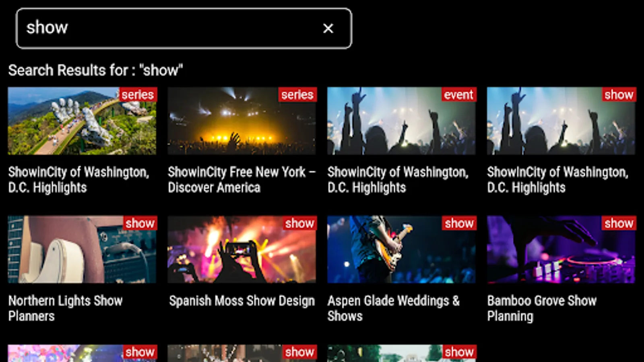Image resolution: width=644 pixels, height=362 pixels.
Task: Select the title text "Bamboo Grove Show Planning"
Action: coord(542,309)
